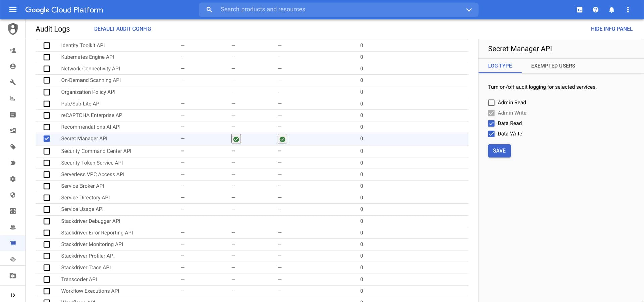Image resolution: width=644 pixels, height=302 pixels.
Task: Open the Privacy & Security shield sidebar icon
Action: [13, 195]
